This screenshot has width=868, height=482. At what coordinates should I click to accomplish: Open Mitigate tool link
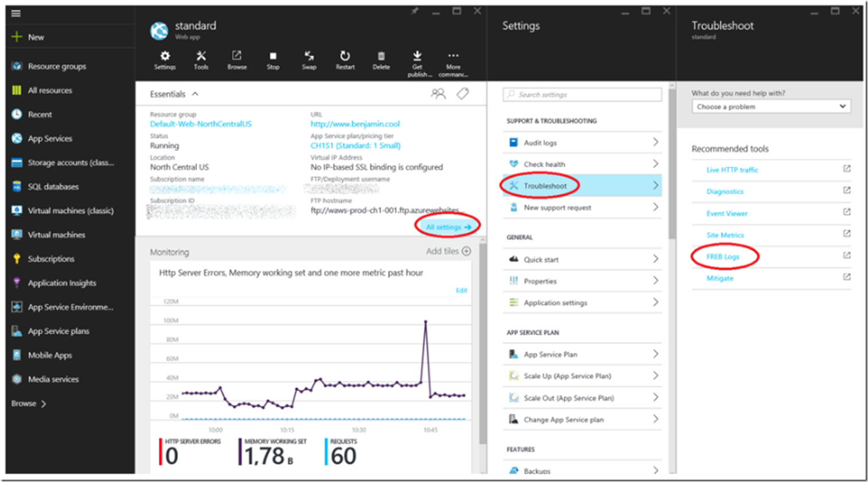(x=720, y=278)
